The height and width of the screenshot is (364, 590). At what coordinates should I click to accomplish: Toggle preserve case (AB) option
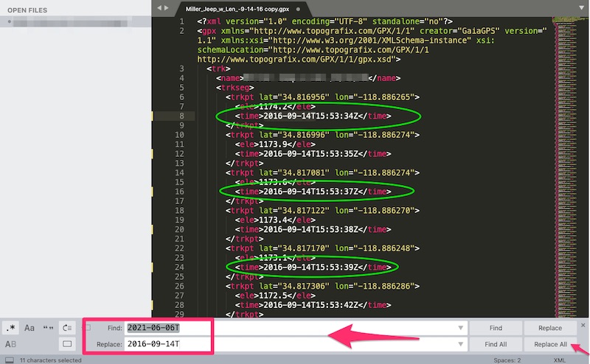[x=11, y=344]
